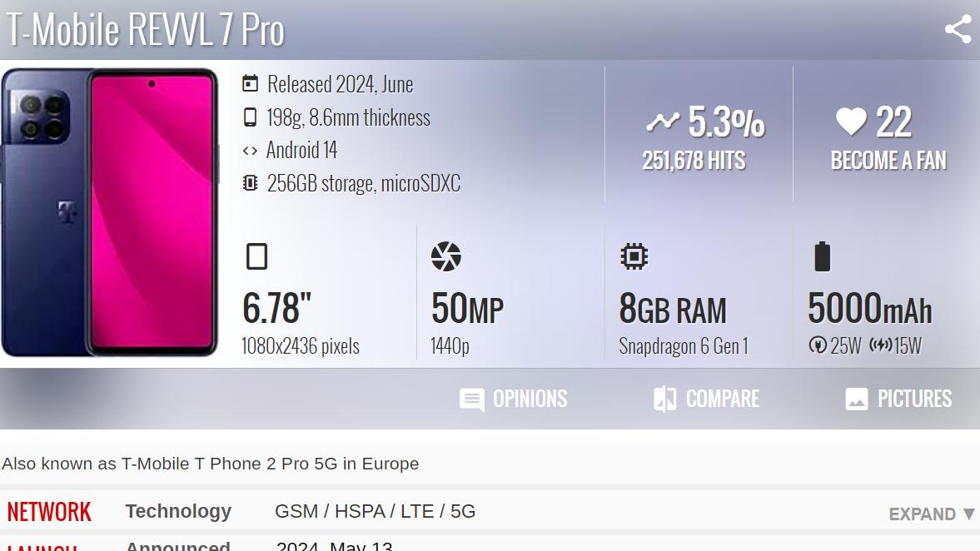Click the 251,678 hits counter

click(x=694, y=161)
